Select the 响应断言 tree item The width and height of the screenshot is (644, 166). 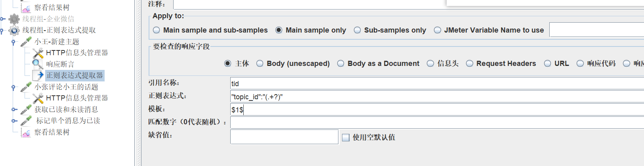60,64
